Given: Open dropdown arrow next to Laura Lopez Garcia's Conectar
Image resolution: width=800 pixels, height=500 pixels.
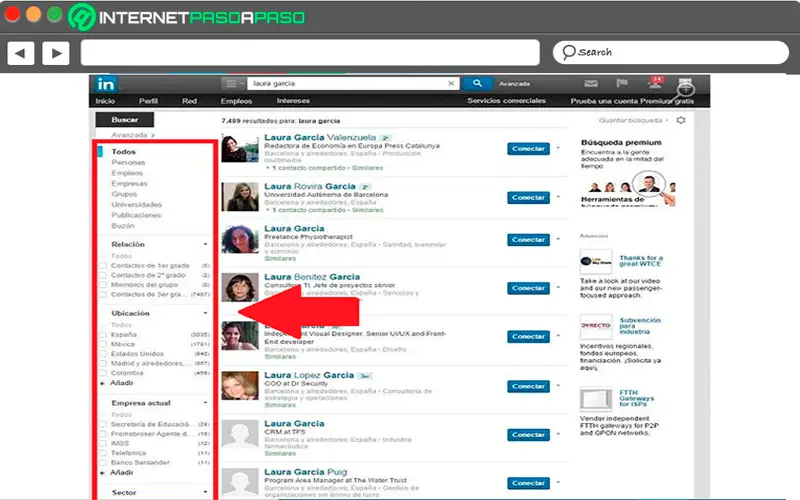Looking at the screenshot, I should [558, 386].
